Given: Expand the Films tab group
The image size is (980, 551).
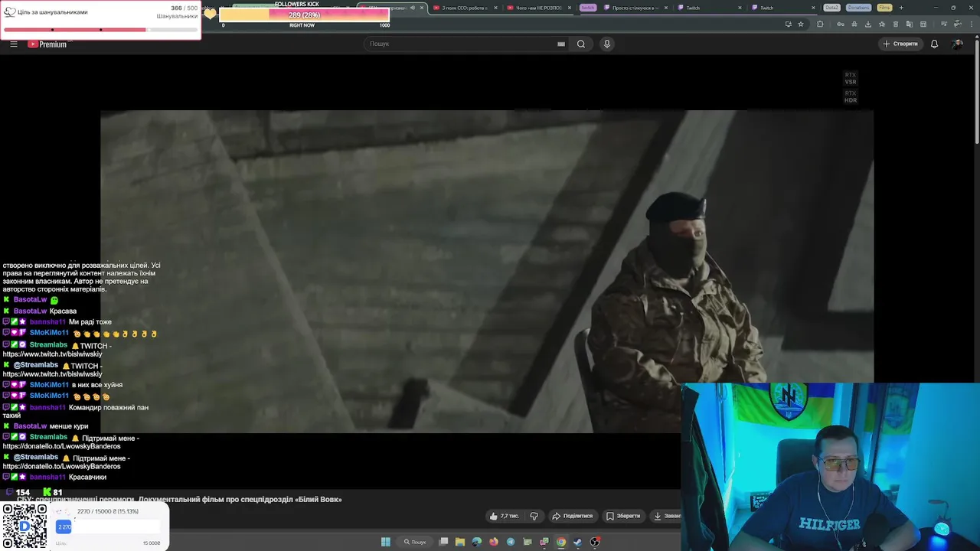Looking at the screenshot, I should click(x=884, y=8).
